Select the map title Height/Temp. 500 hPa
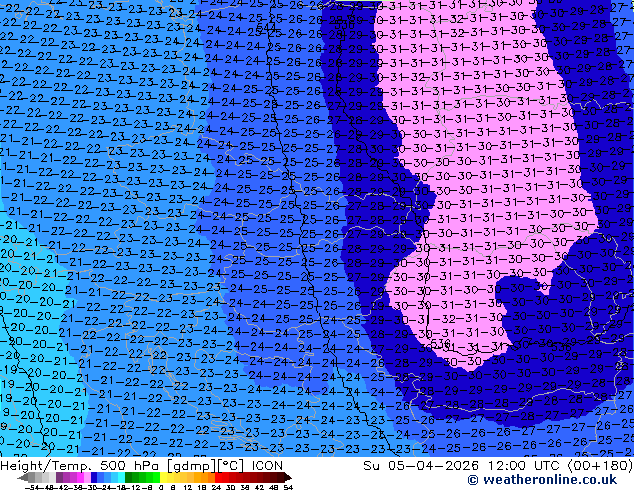Image resolution: width=634 pixels, height=490 pixels. point(81,466)
